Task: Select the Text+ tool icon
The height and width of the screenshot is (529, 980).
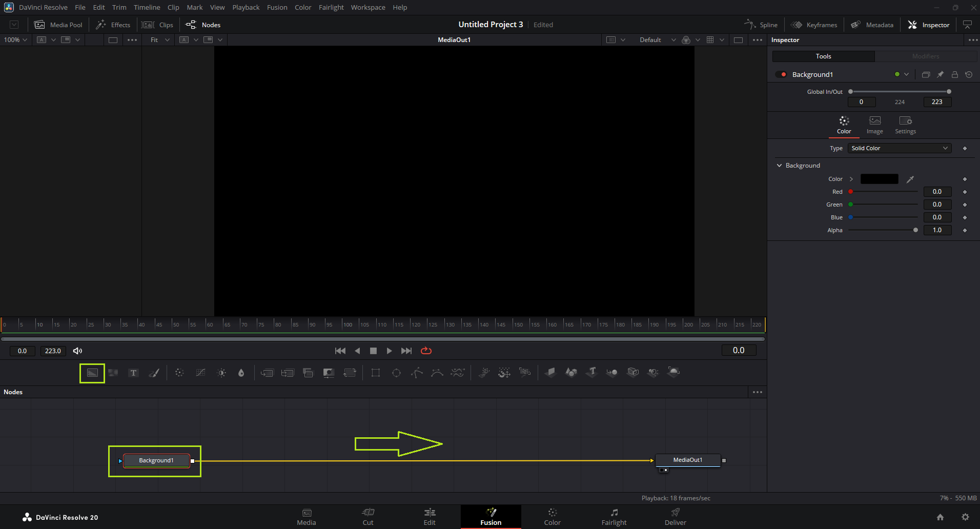Action: tap(133, 373)
